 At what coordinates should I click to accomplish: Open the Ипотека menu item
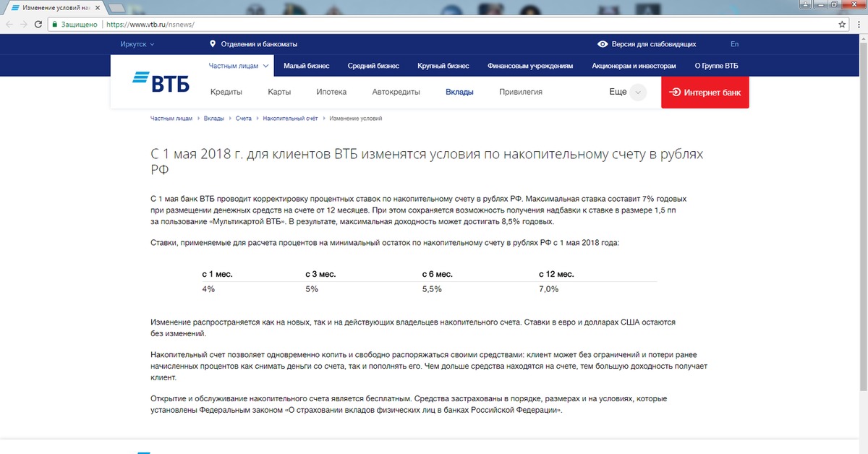[331, 93]
